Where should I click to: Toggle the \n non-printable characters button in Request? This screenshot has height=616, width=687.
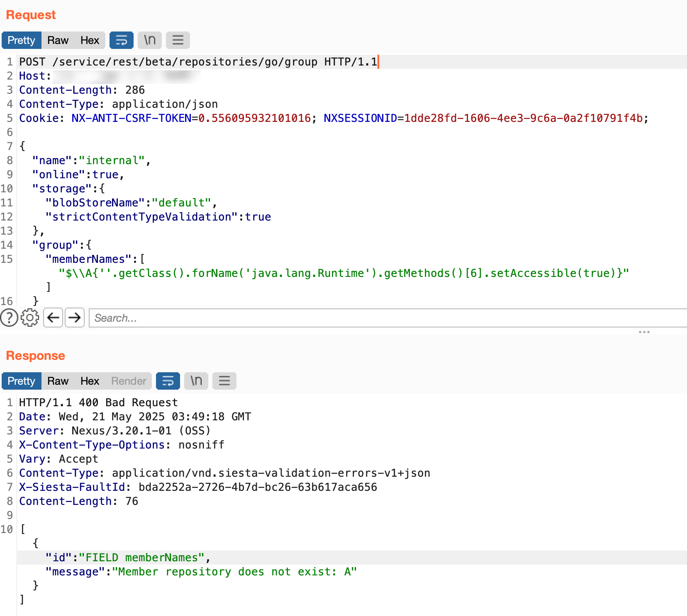point(150,40)
